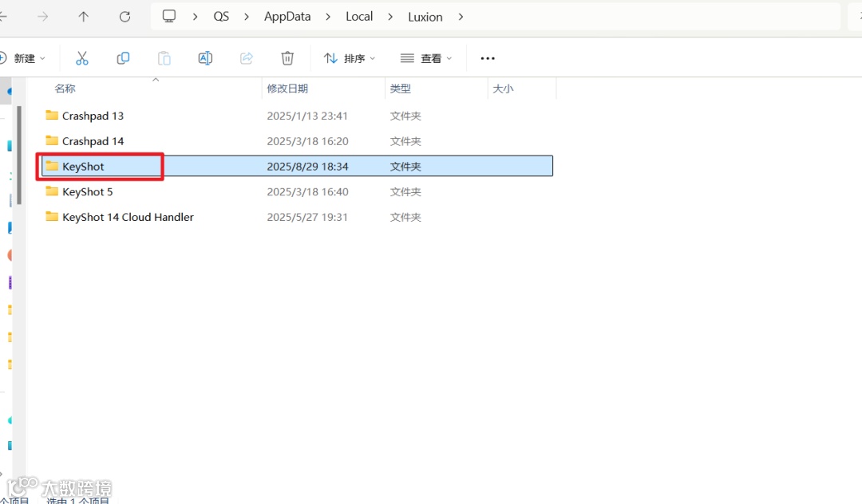Sort by 名称 column header
The image size is (862, 504).
point(65,89)
